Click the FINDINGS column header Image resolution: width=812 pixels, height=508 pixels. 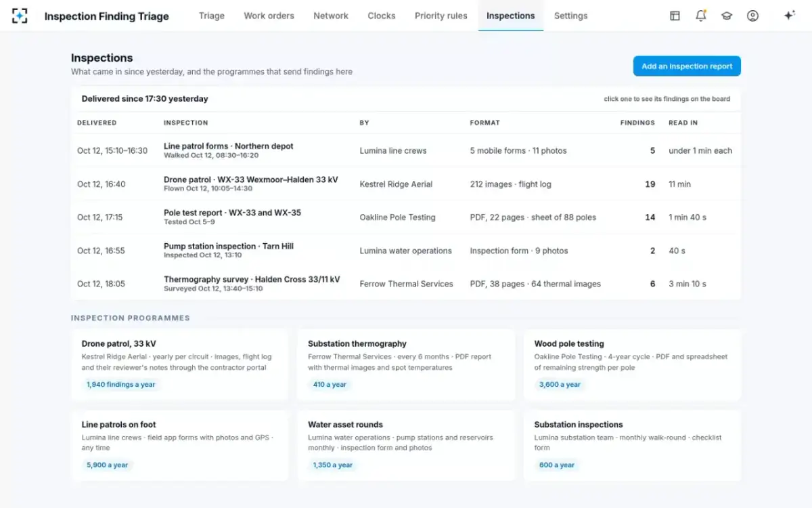pyautogui.click(x=637, y=123)
